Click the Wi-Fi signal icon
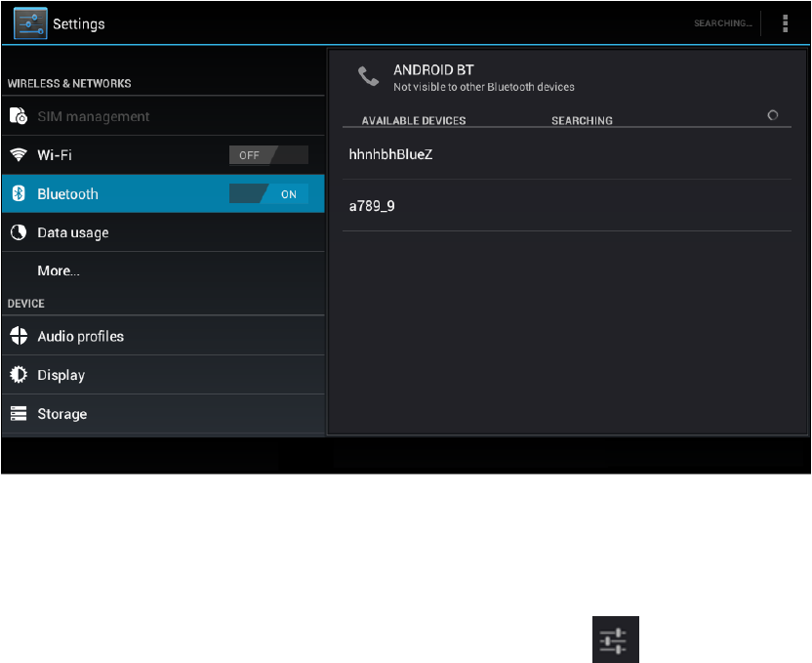 tap(19, 154)
